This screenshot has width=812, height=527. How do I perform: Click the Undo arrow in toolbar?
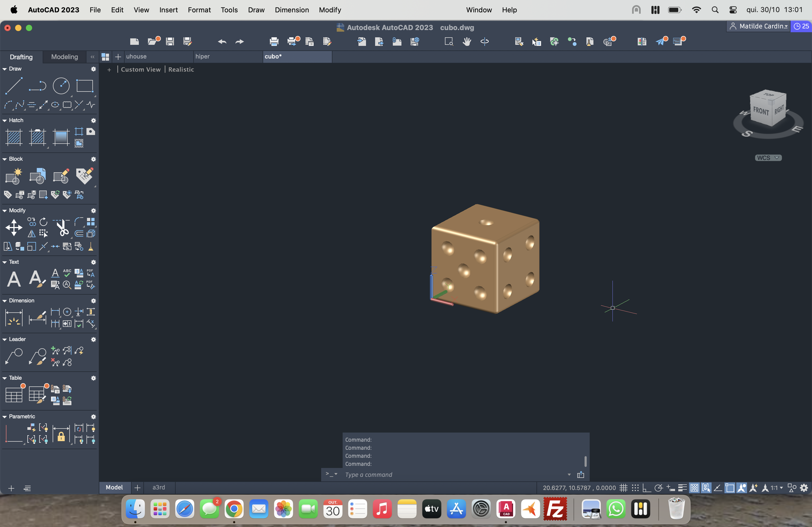[222, 42]
